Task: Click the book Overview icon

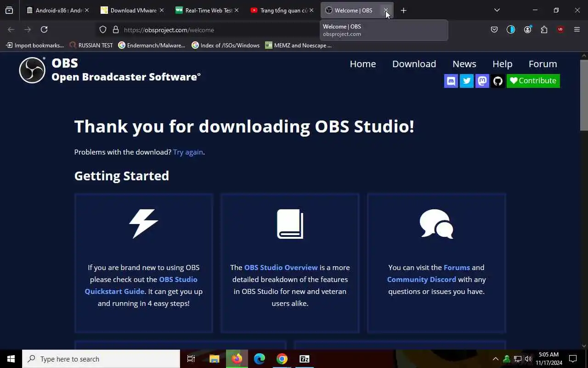Action: point(290,224)
